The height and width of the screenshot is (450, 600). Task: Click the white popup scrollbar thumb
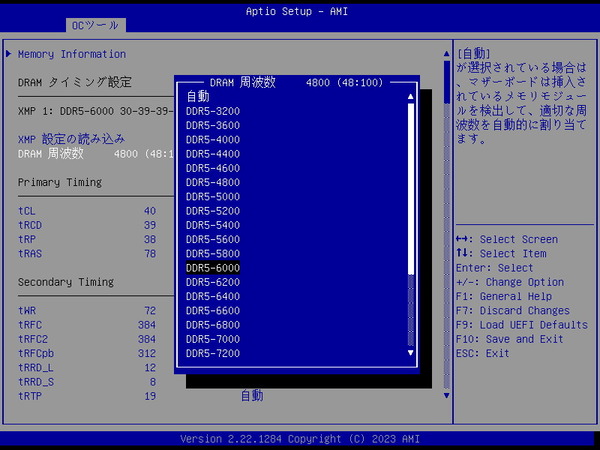pyautogui.click(x=411, y=188)
